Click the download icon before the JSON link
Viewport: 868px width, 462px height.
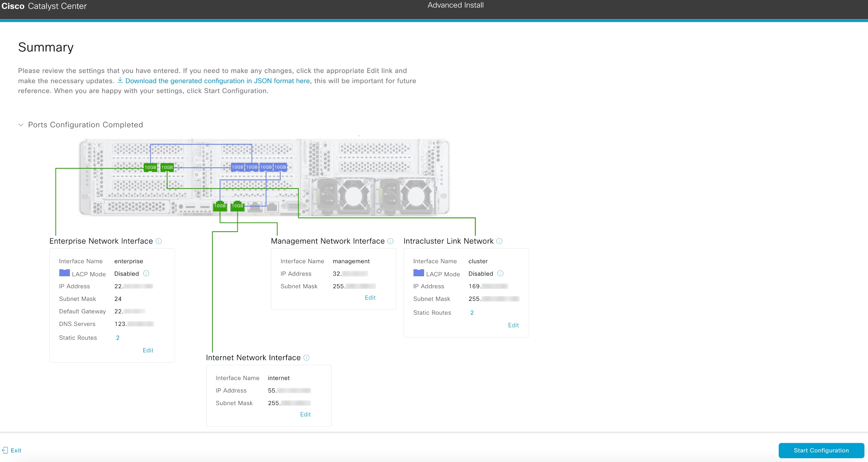pos(121,81)
